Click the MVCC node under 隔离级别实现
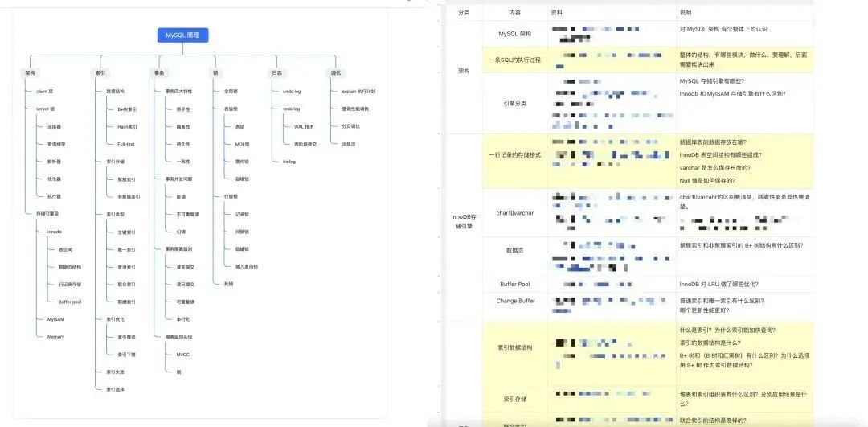This screenshot has height=427, width=868. click(x=182, y=355)
